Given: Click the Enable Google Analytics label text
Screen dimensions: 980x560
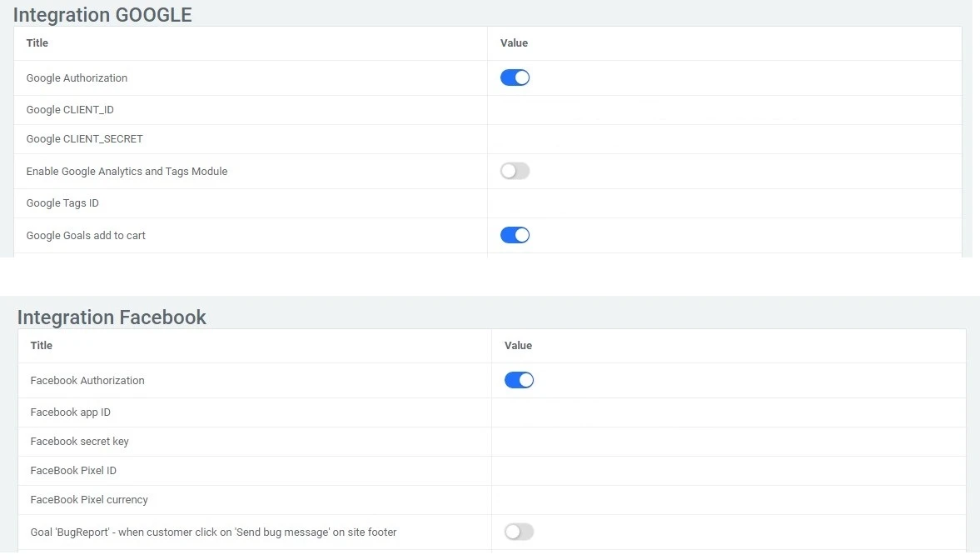Looking at the screenshot, I should (x=127, y=171).
